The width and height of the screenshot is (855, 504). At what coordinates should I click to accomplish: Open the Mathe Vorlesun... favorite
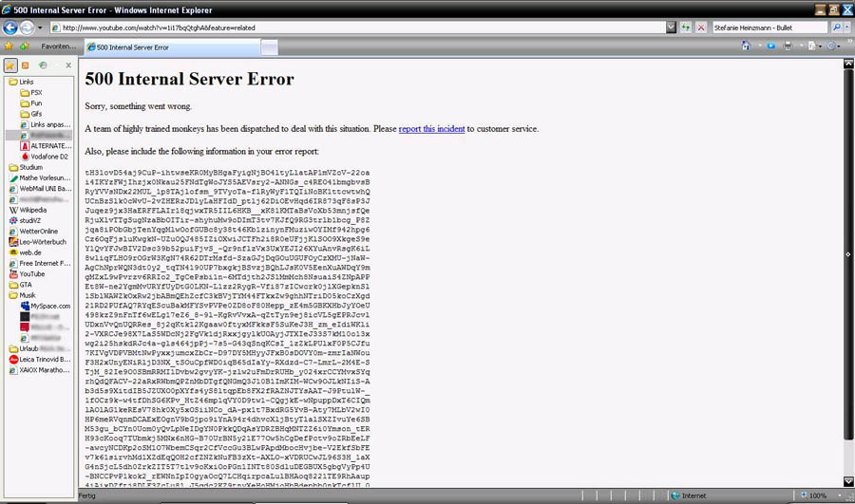point(40,177)
